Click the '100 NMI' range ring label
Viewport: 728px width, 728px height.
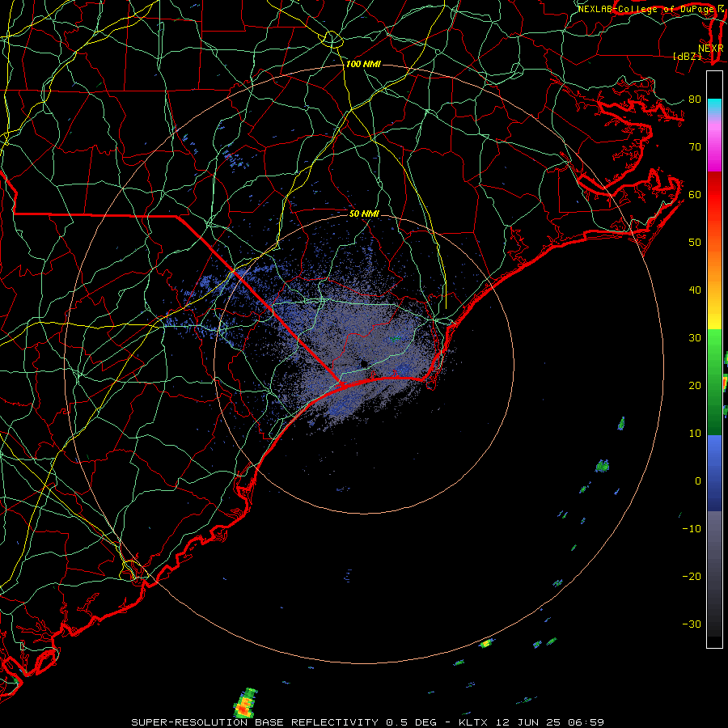click(x=363, y=64)
